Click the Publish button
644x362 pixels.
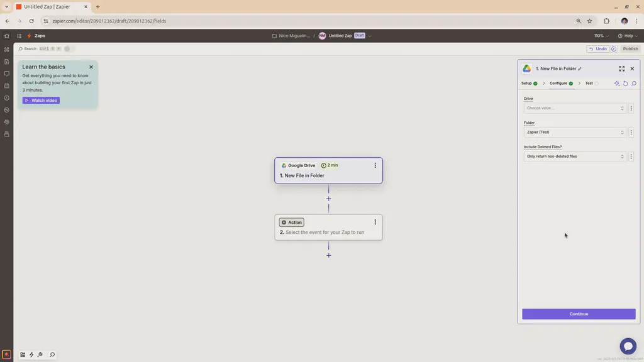click(x=630, y=48)
